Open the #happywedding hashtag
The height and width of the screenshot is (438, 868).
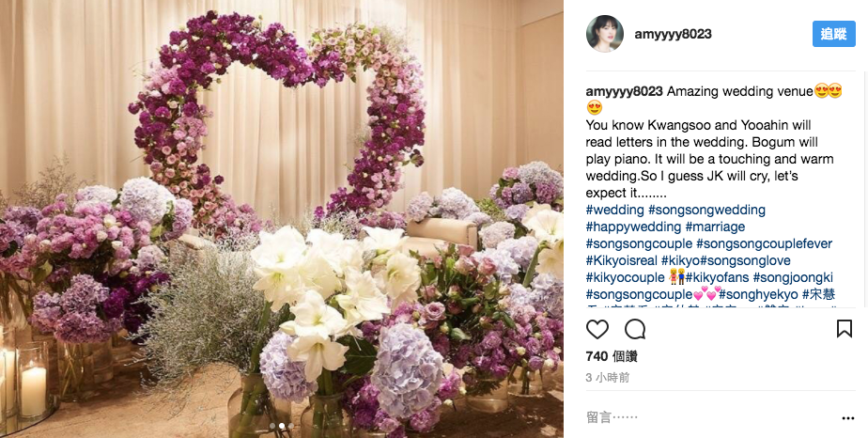[x=633, y=227]
